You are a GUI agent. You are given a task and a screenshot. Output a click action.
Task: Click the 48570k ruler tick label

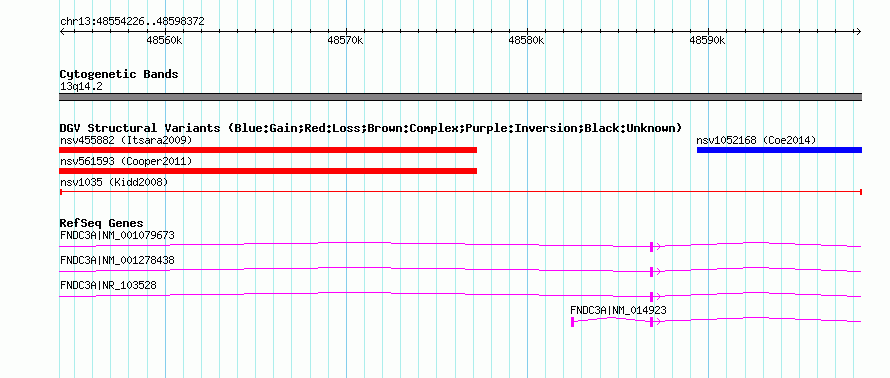[345, 41]
